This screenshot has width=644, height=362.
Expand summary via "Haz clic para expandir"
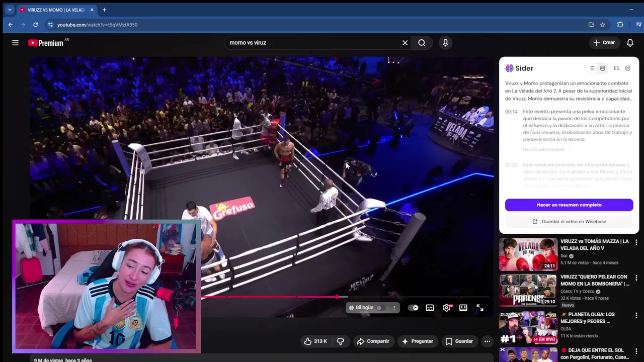coord(546,149)
